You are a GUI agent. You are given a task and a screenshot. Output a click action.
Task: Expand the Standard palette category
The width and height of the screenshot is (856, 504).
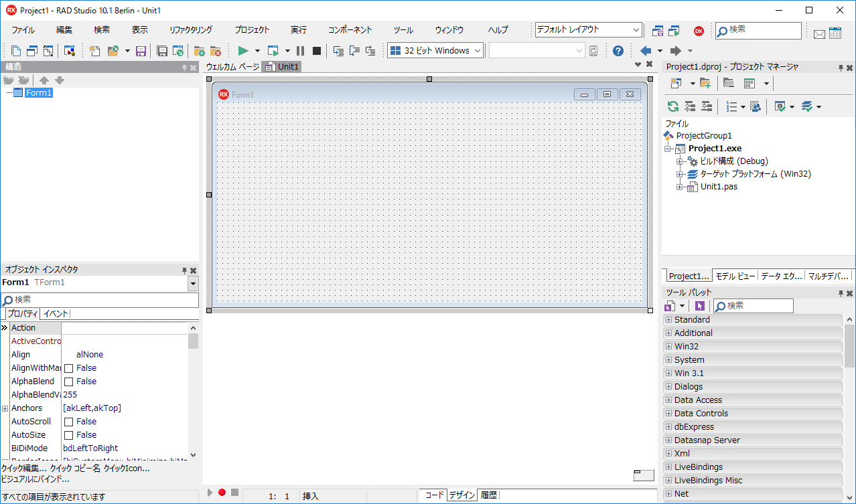(x=668, y=320)
